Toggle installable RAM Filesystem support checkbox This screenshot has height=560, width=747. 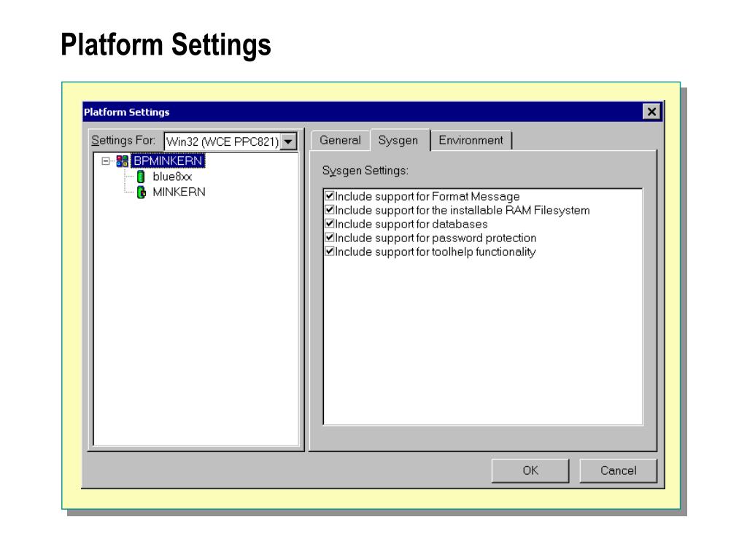point(329,209)
